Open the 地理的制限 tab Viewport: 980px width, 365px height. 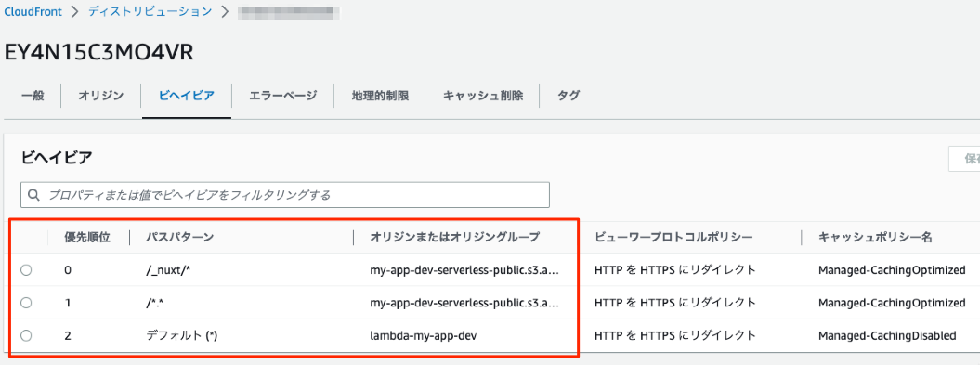point(380,96)
